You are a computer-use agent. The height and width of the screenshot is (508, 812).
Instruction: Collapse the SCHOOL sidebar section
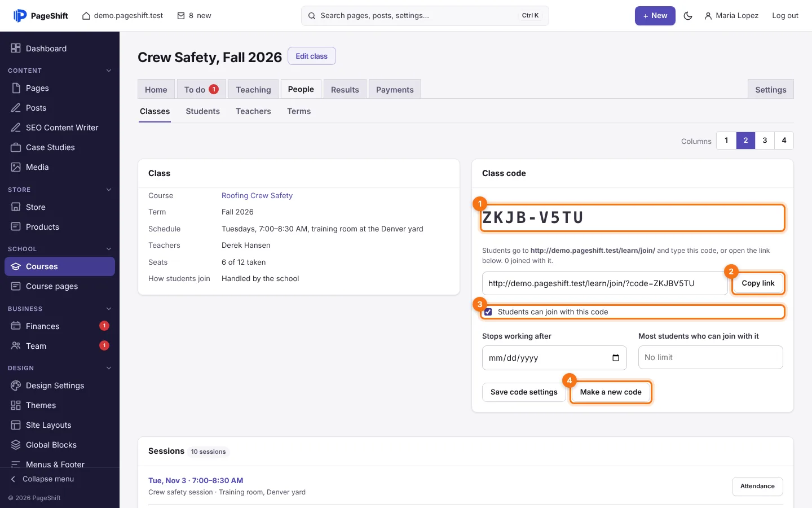click(109, 249)
